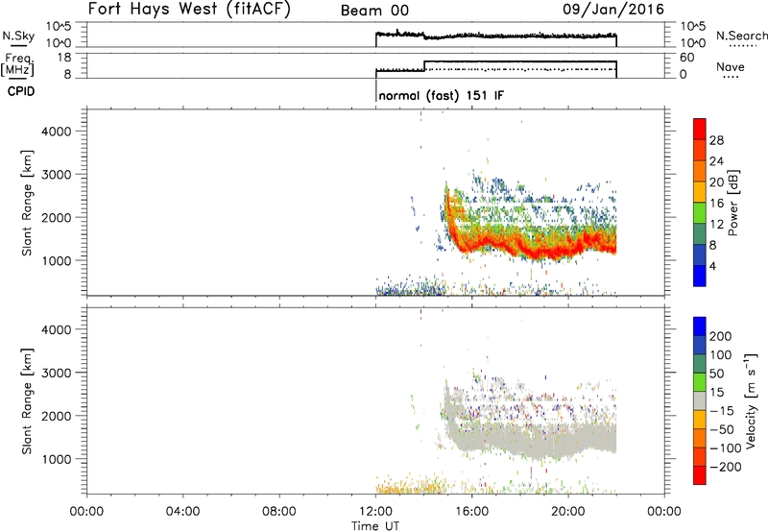Click the noise sky trace in top panel

495,36
